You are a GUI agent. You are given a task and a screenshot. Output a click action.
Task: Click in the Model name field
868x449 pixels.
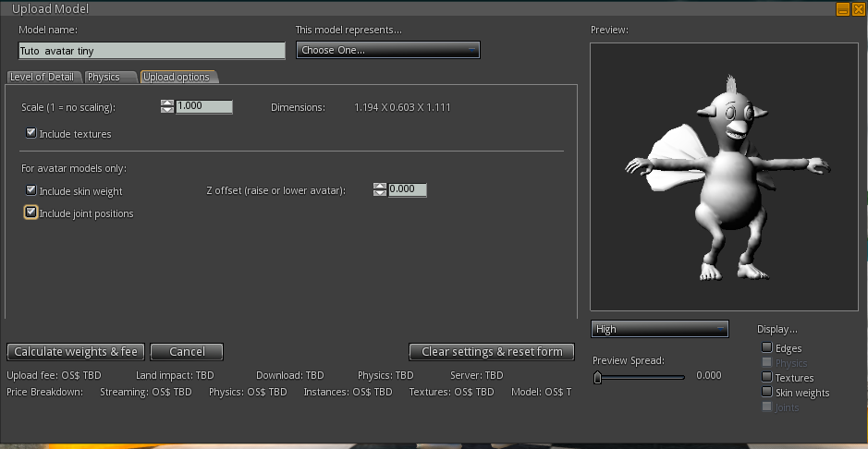152,51
